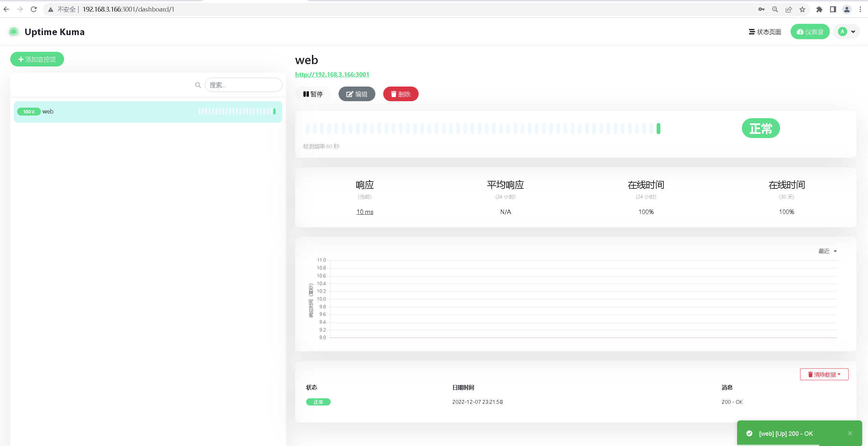Viewport: 868px width, 446px height.
Task: Open the http://192.168.3.166:3001 link
Action: (332, 74)
